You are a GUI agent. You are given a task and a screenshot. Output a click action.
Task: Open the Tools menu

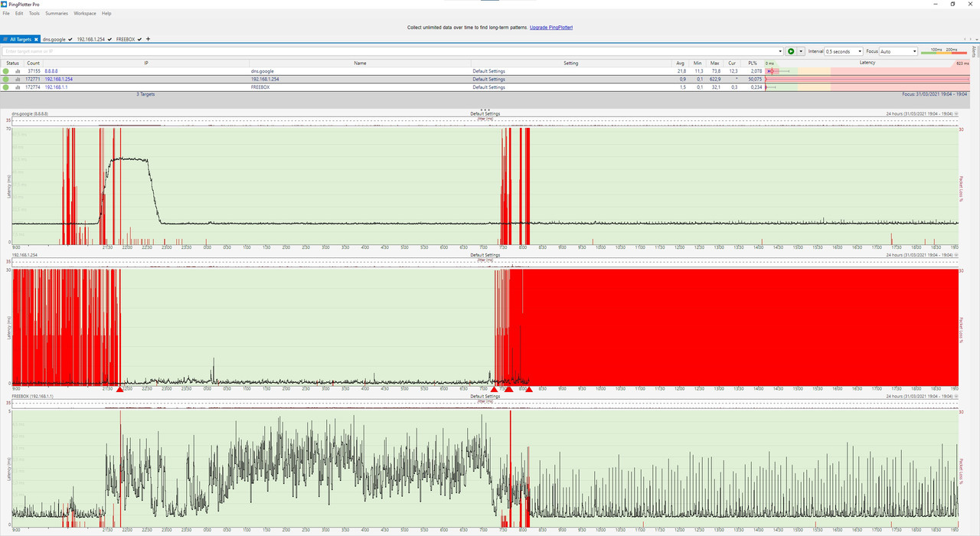pos(34,13)
